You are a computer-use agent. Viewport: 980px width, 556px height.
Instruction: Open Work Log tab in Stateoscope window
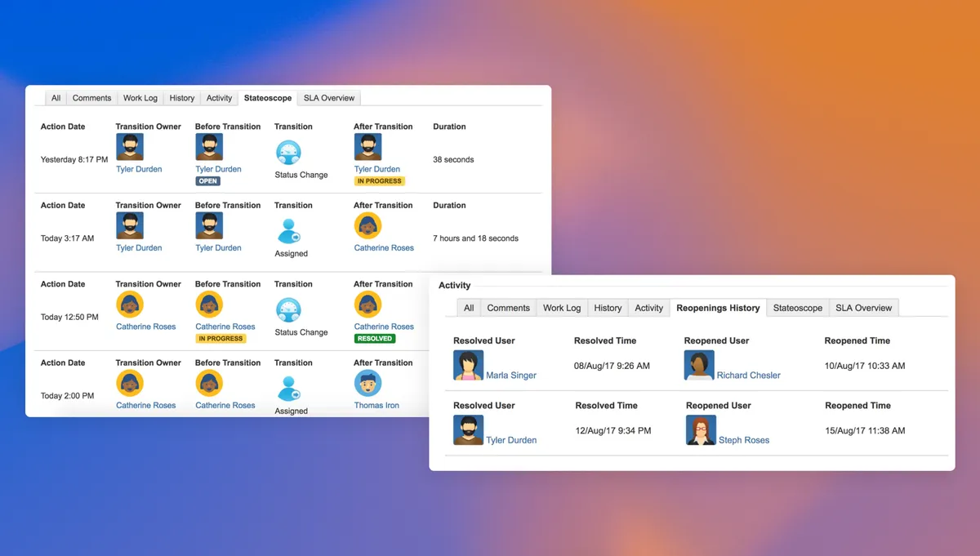click(140, 98)
